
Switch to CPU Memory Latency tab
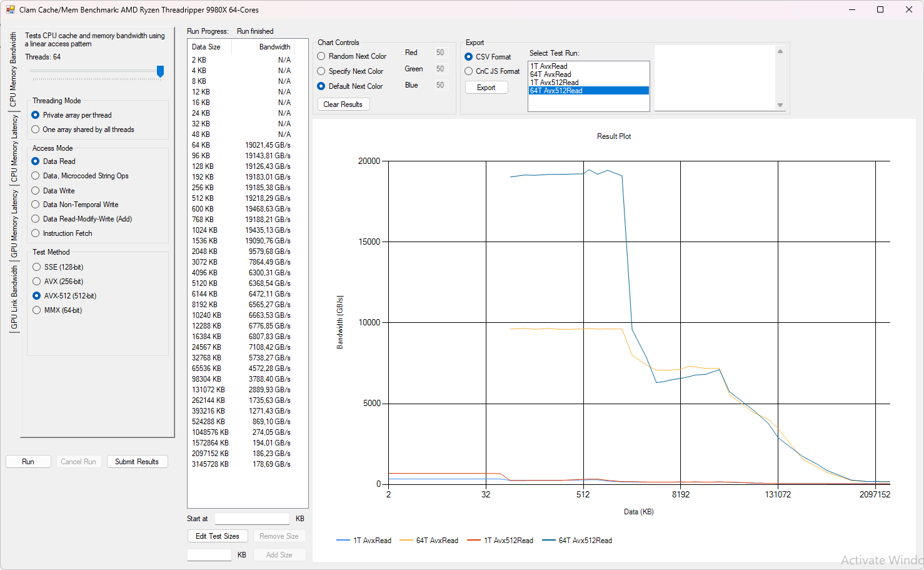14,148
